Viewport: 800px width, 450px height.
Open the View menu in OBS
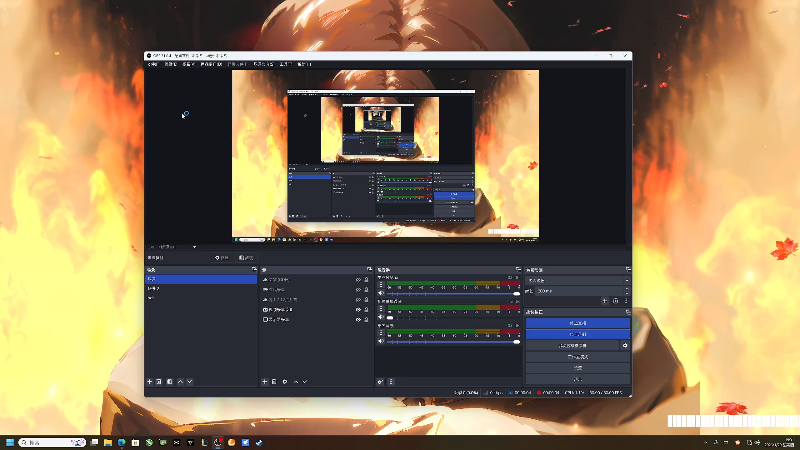[x=189, y=64]
